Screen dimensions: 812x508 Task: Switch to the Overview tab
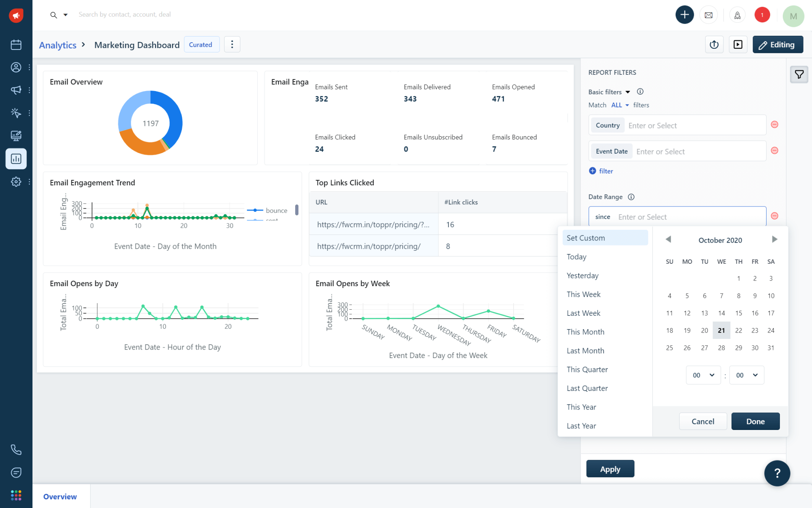(x=60, y=497)
